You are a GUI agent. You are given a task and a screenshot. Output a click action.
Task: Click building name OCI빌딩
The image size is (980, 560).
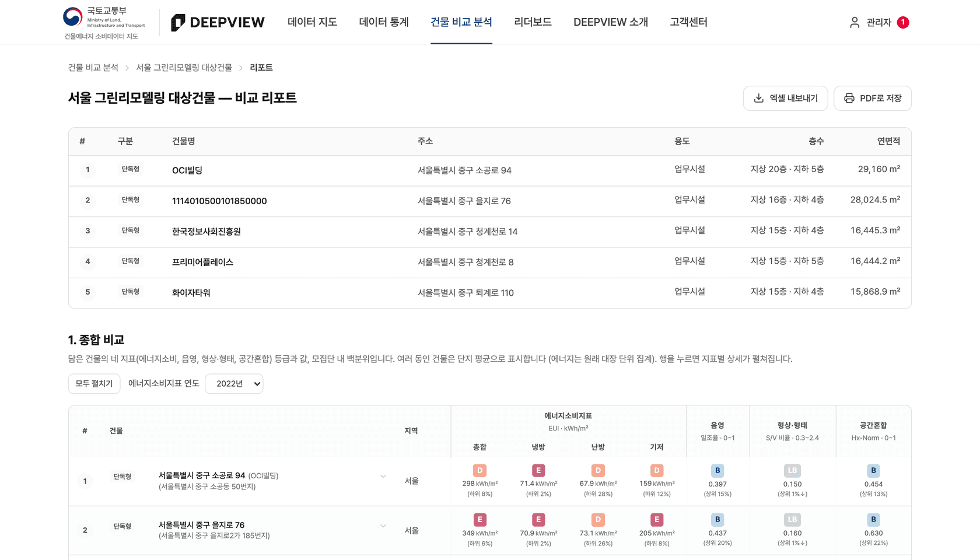tap(187, 170)
